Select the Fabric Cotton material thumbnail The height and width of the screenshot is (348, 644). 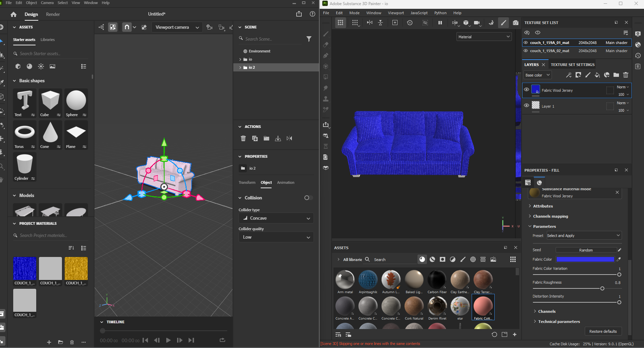[x=483, y=306]
